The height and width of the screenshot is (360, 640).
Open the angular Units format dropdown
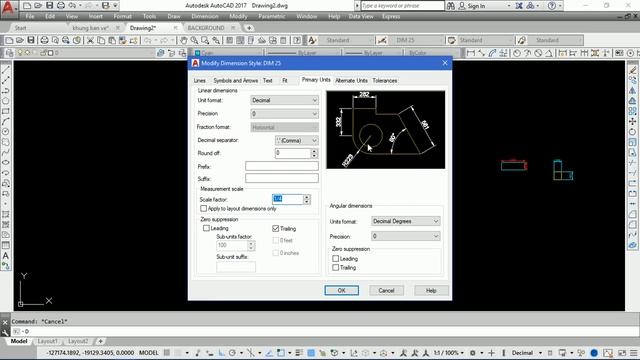coord(405,221)
